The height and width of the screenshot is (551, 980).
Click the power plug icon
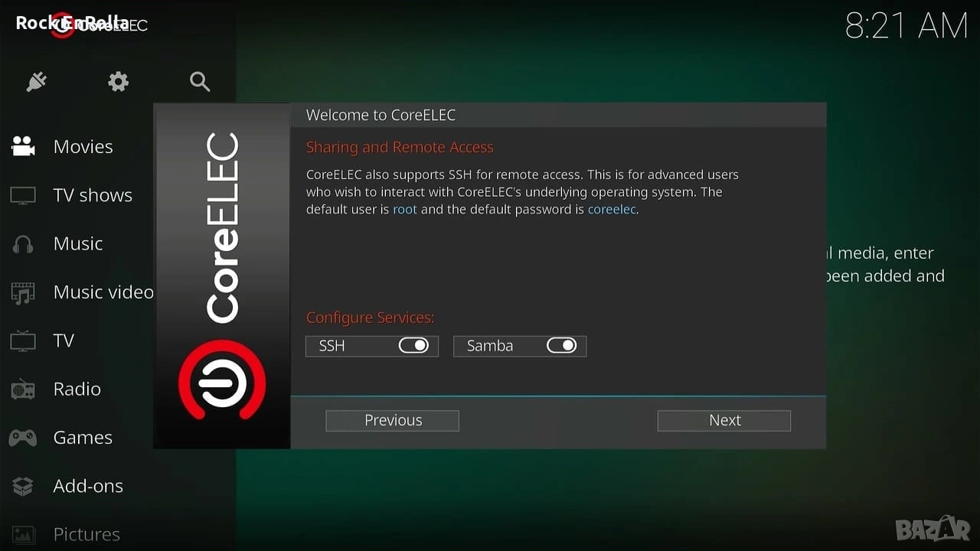[37, 82]
